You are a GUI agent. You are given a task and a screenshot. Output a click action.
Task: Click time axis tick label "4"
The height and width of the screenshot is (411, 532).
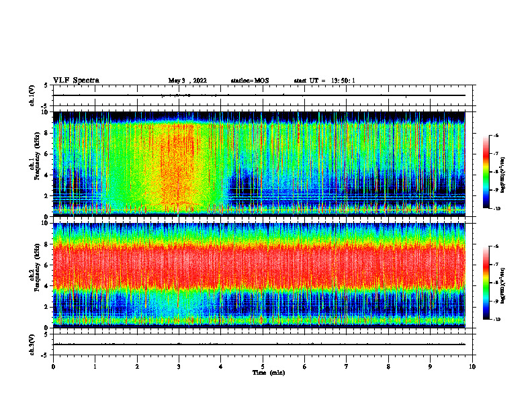pos(221,367)
